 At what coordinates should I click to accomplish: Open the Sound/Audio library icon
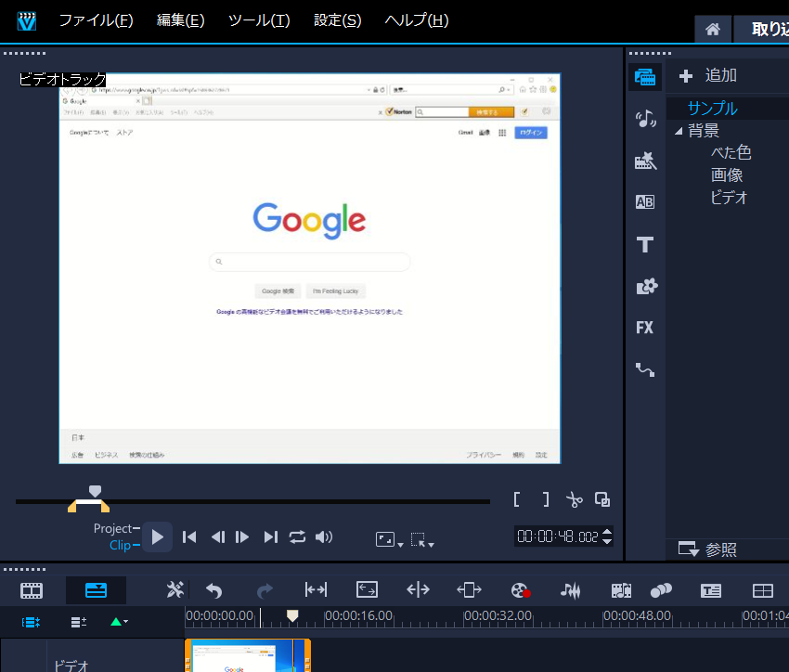(x=645, y=119)
